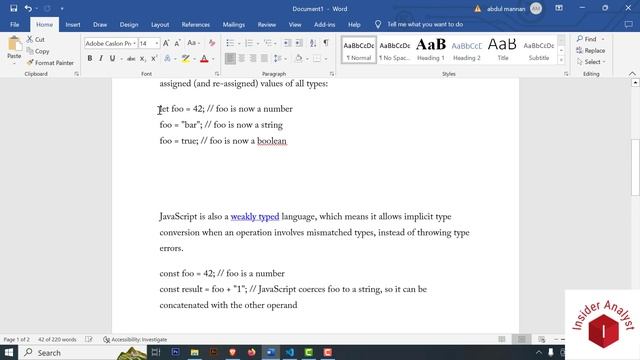Apply strikethrough to the text

tap(131, 59)
